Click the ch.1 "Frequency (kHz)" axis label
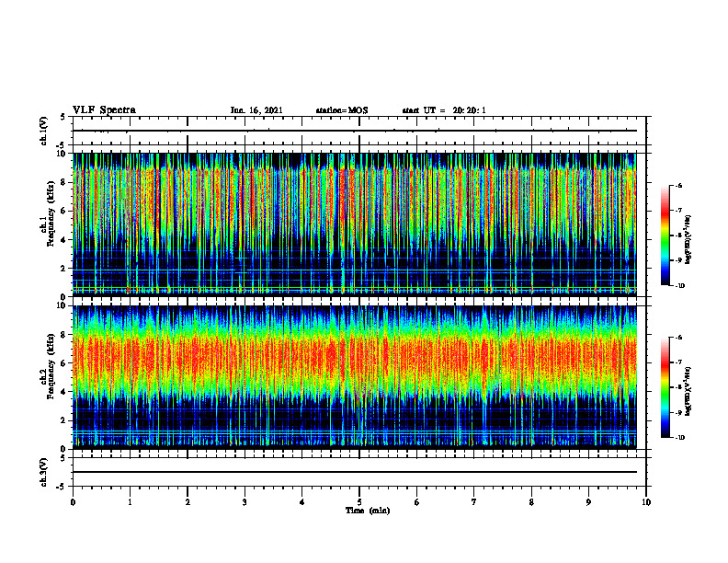The image size is (728, 563). click(51, 213)
